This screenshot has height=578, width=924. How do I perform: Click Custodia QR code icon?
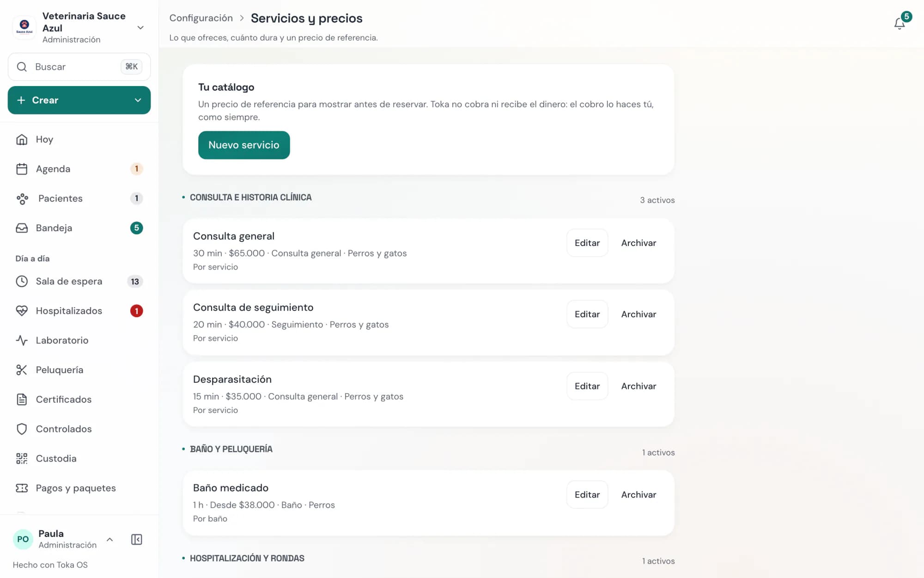22,459
